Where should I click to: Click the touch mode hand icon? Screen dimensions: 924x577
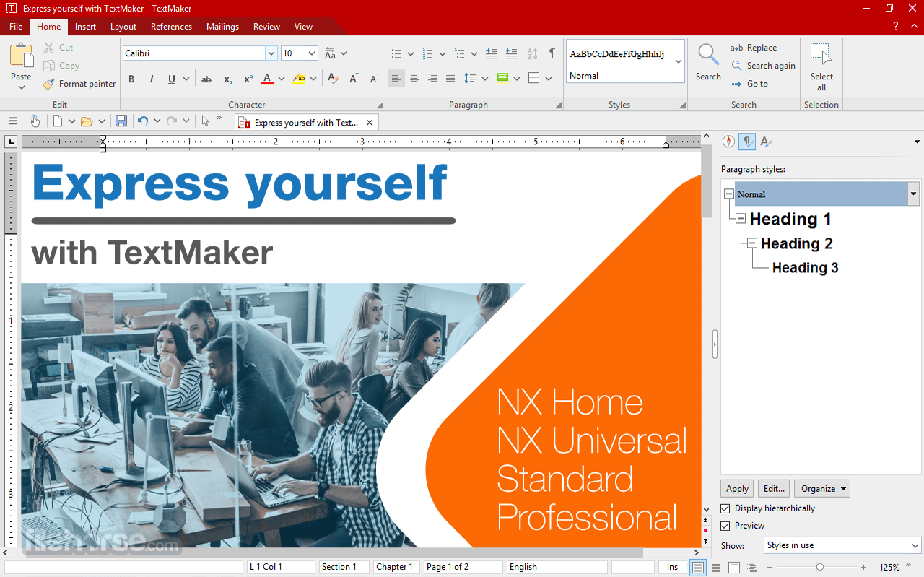pyautogui.click(x=35, y=121)
